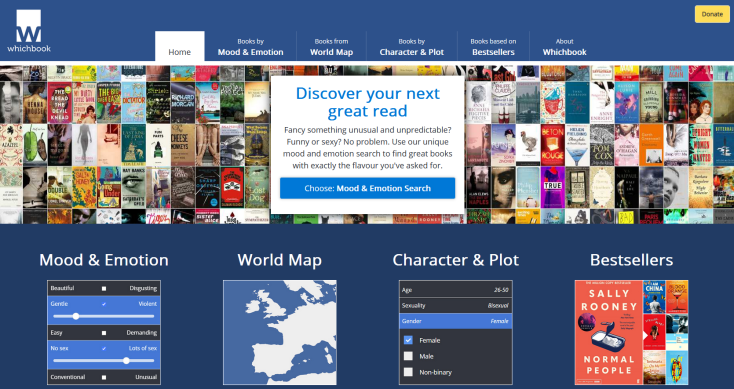Image resolution: width=734 pixels, height=389 pixels.
Task: Click the World Map section heading
Action: 279,260
